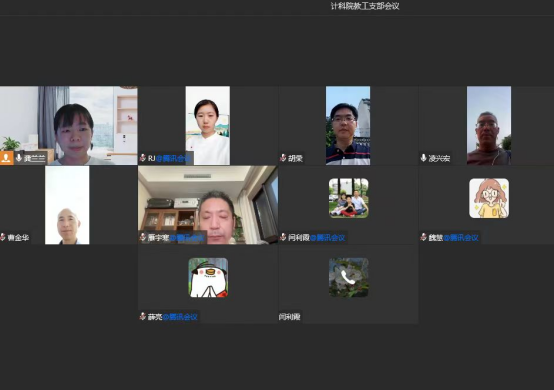
Task: Click the orange host icon beside 龚兰兰
Action: click(6, 158)
